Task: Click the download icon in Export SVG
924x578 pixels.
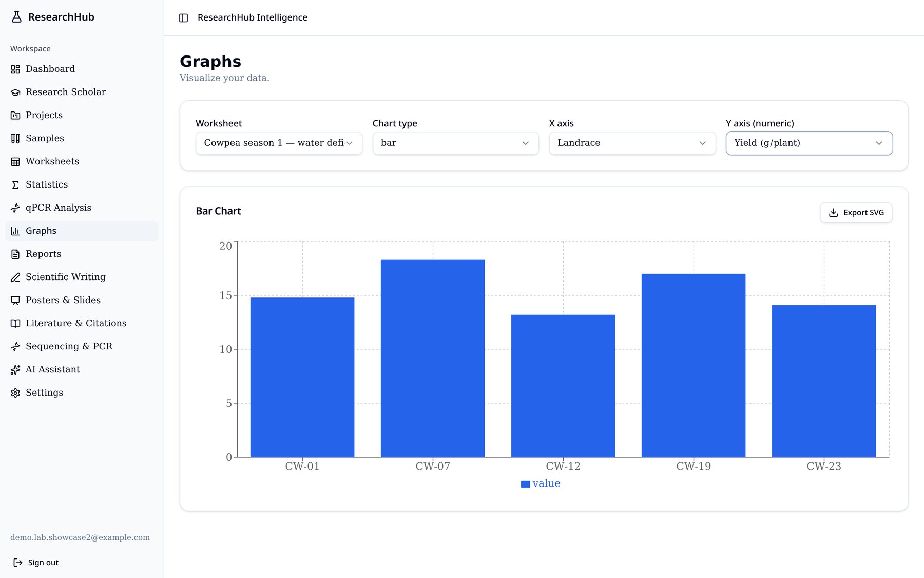Action: [x=834, y=213]
